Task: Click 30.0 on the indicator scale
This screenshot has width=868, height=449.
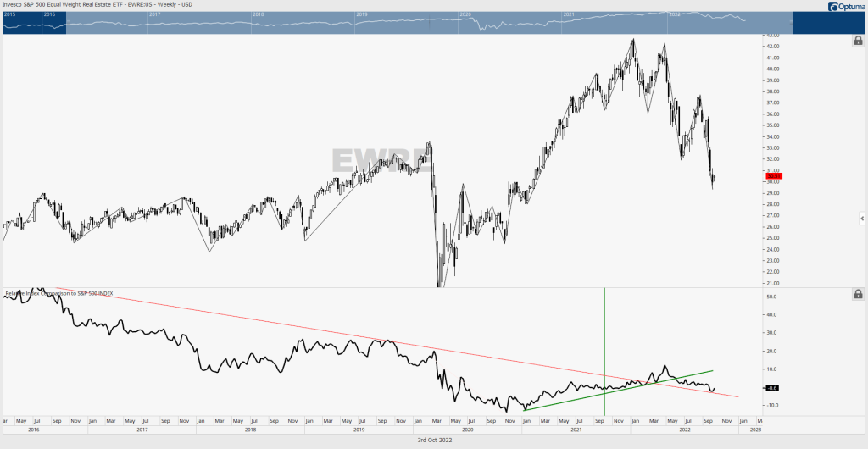Action: click(773, 333)
